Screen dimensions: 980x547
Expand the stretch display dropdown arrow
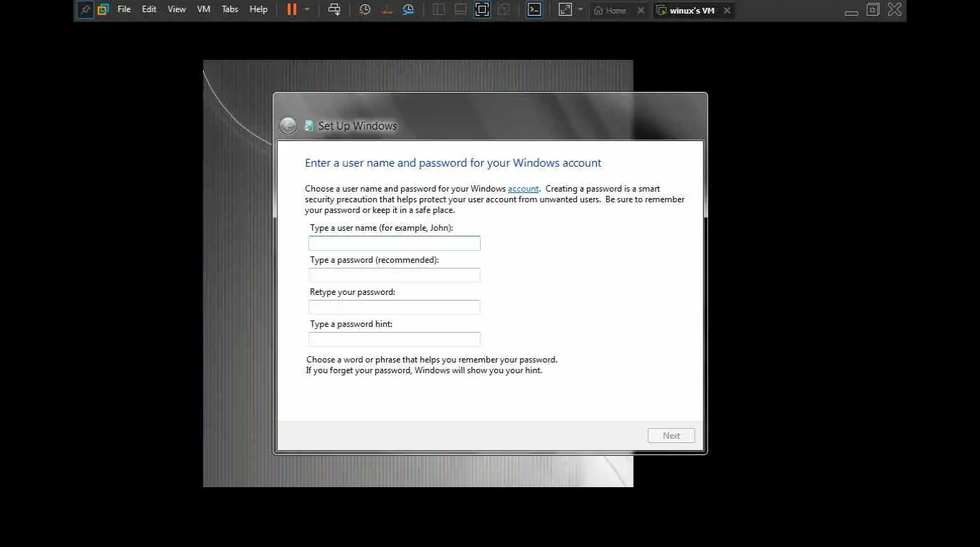click(x=580, y=10)
